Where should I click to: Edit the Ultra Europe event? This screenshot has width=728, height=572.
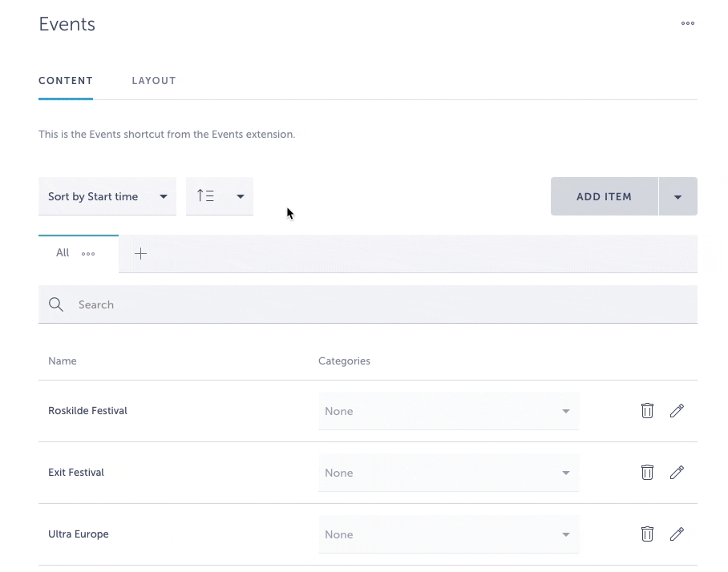click(x=677, y=534)
